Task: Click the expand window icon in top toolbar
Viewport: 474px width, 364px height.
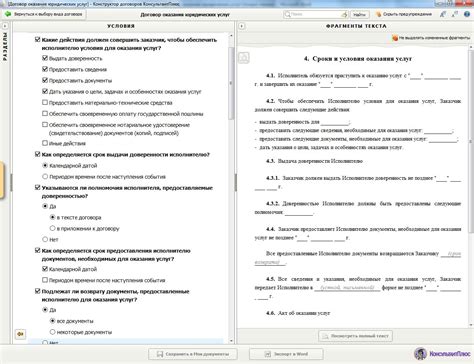Action: coord(455,14)
